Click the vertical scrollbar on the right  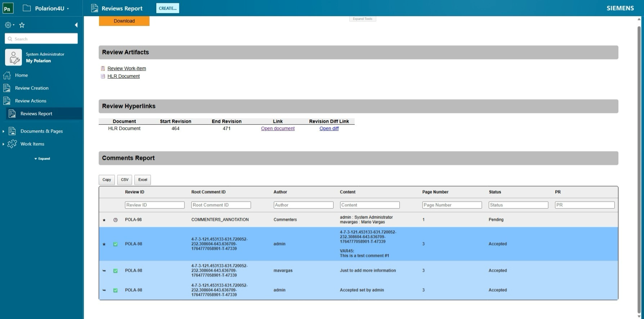[639, 166]
